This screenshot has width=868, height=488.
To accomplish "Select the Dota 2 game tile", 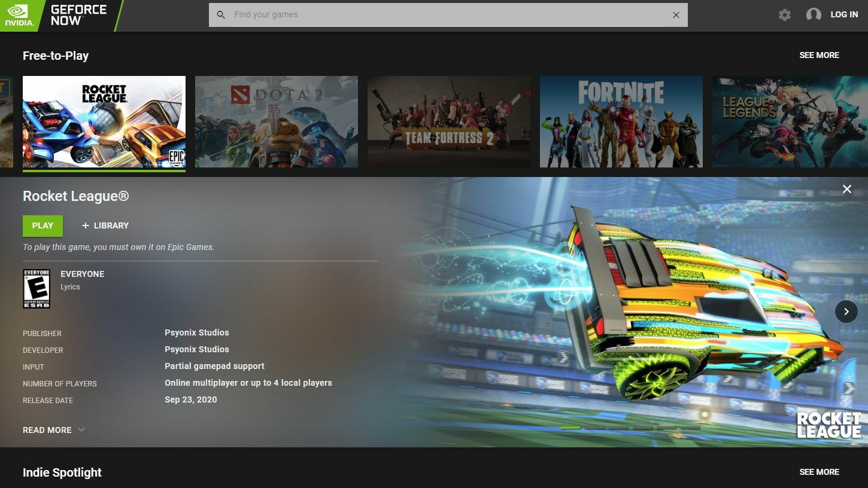I will 277,121.
